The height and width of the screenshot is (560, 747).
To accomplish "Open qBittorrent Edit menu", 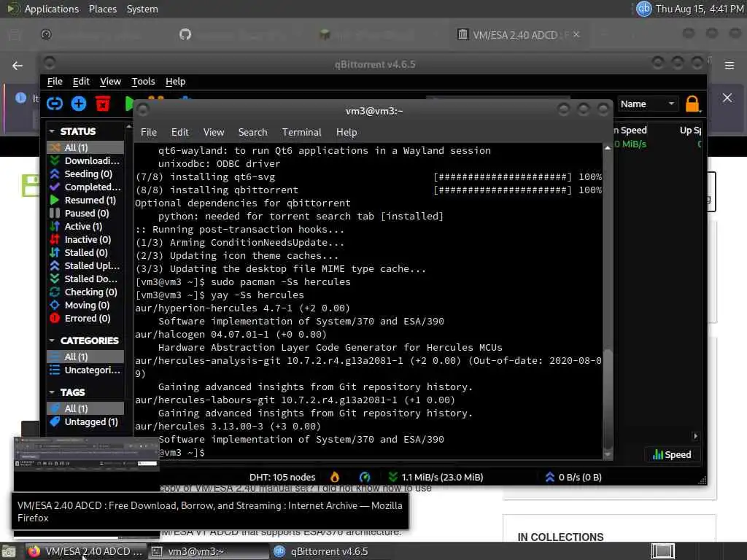I will pos(81,82).
